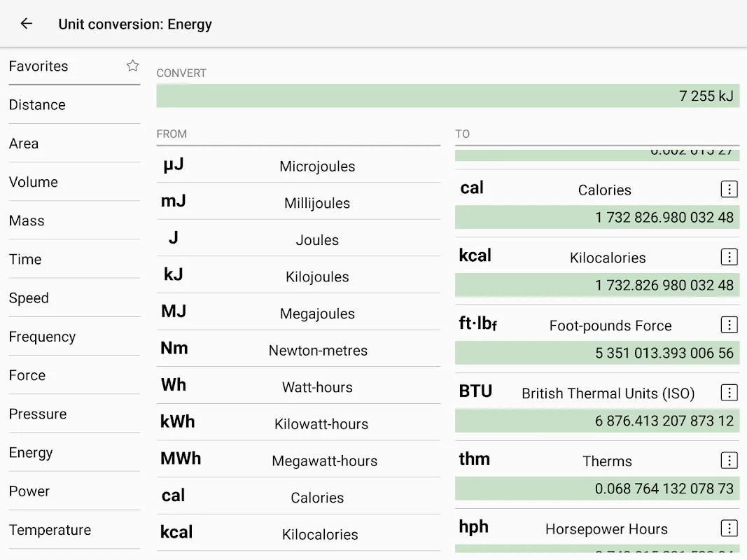Viewport: 747px width, 560px height.
Task: Select the BTU result value 6 876.413
Action: 596,421
